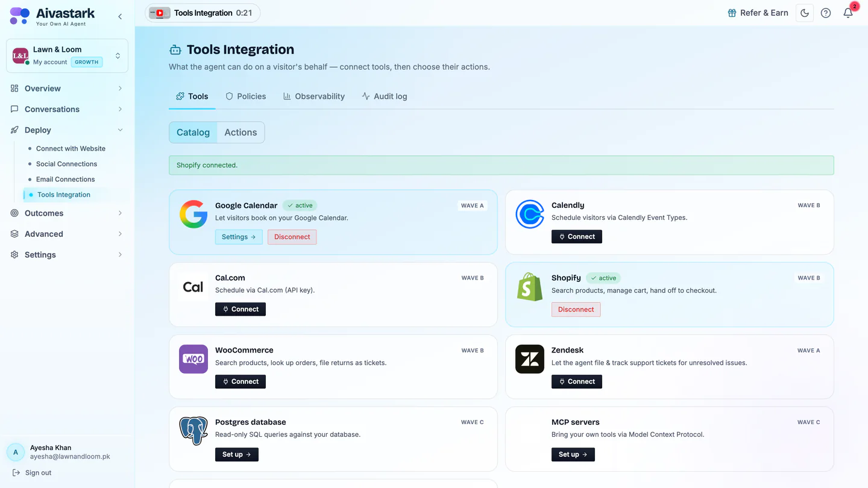Set up the Postgres database

point(237,454)
